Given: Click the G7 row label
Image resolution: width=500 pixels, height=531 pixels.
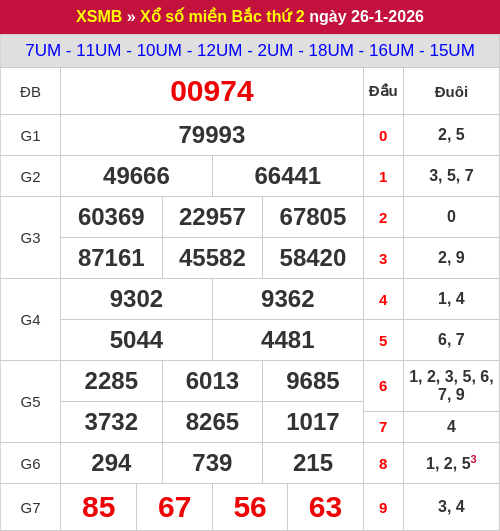Looking at the screenshot, I should pos(30,508).
